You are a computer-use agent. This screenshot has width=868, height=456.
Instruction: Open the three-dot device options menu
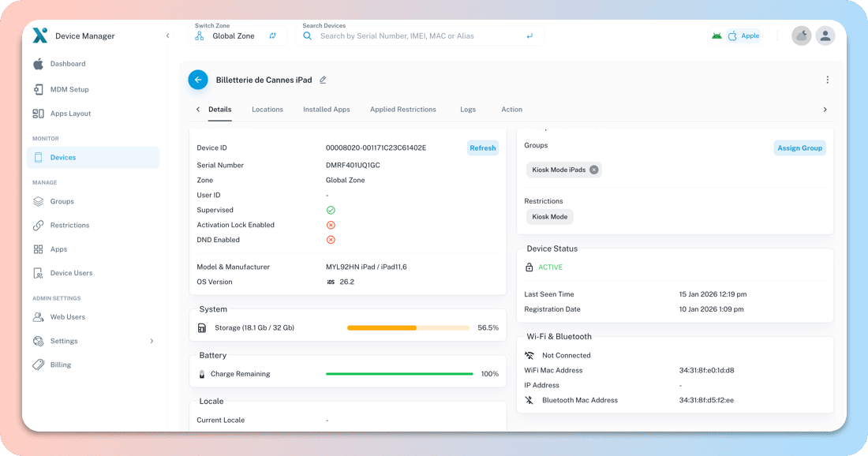tap(827, 80)
